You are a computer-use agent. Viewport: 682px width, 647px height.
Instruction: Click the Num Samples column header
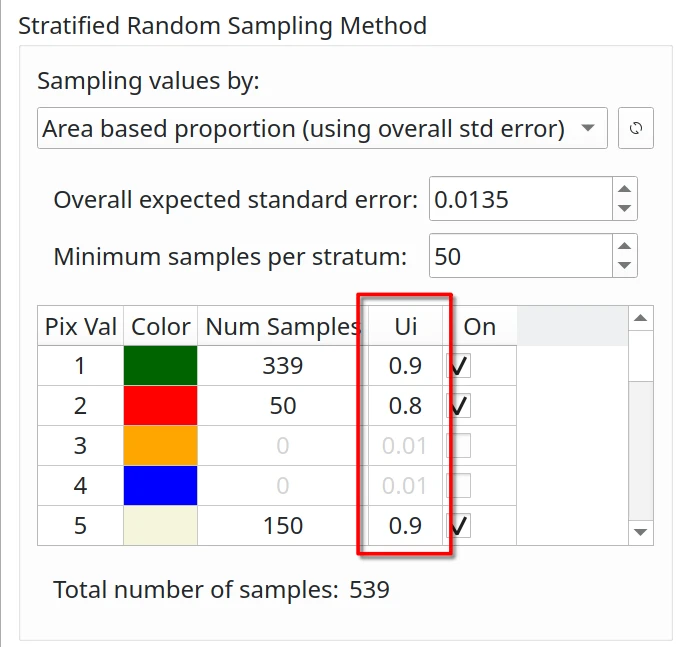(282, 327)
